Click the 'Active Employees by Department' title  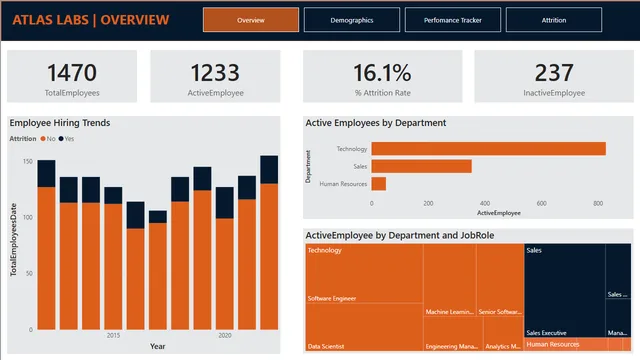[376, 123]
